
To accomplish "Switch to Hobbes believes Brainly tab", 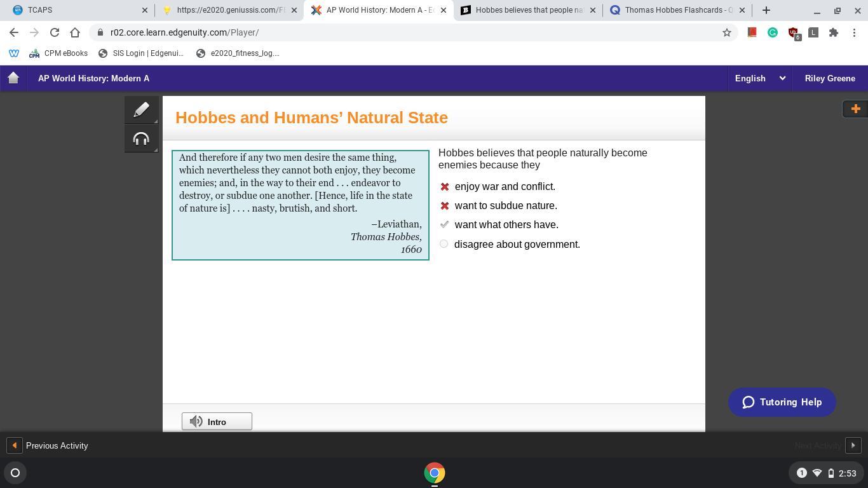I will tap(529, 10).
